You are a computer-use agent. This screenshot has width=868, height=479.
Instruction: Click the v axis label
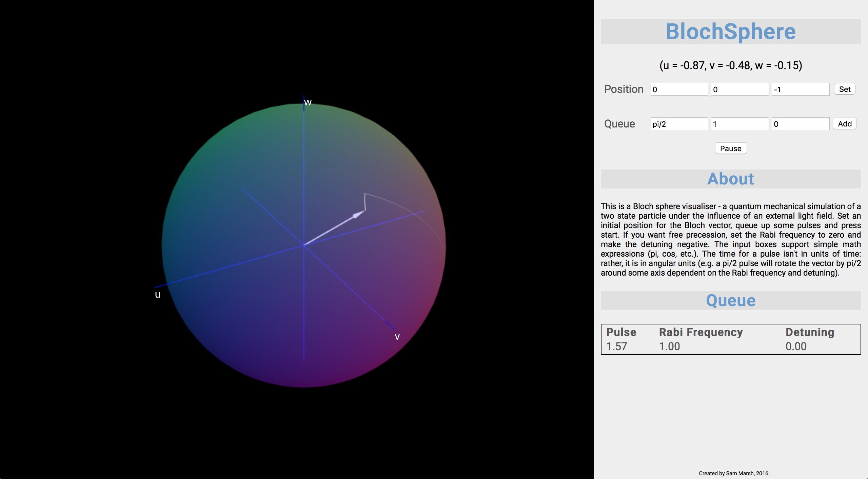(x=397, y=337)
